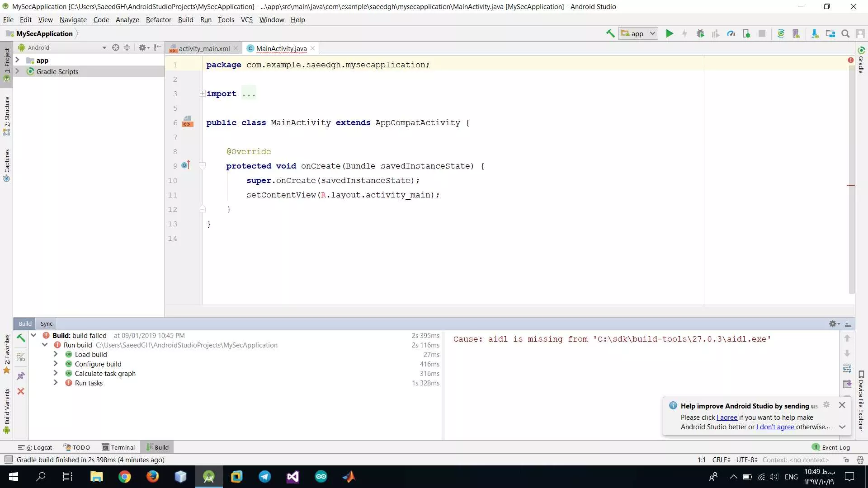
Task: Click the user account avatar icon
Action: pos(860,33)
